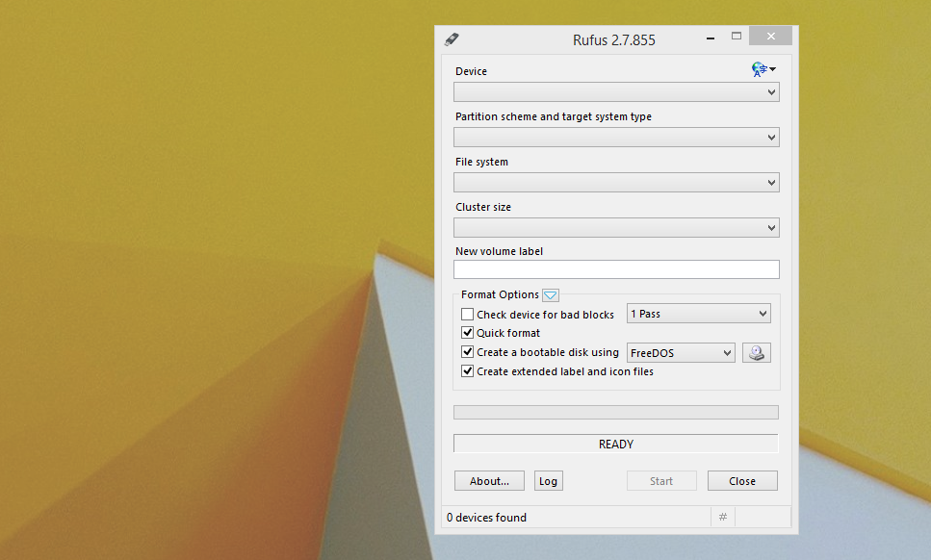Maximize the Rufus window

click(737, 37)
